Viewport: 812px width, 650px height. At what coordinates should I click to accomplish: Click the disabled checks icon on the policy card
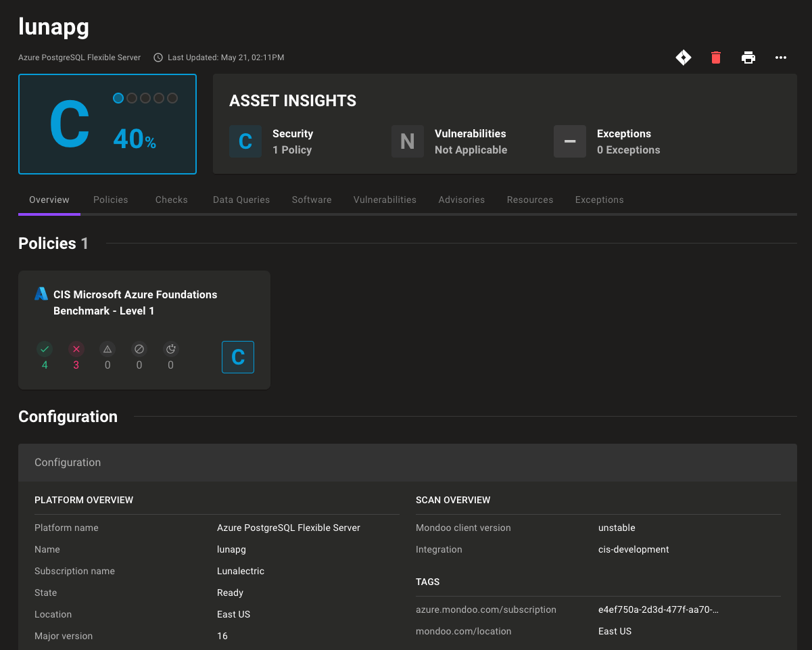point(139,348)
